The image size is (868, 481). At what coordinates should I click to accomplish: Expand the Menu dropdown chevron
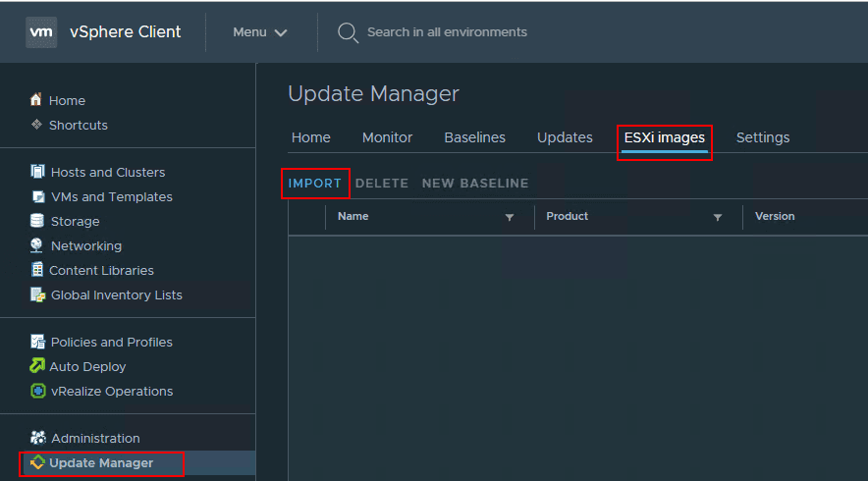coord(281,32)
